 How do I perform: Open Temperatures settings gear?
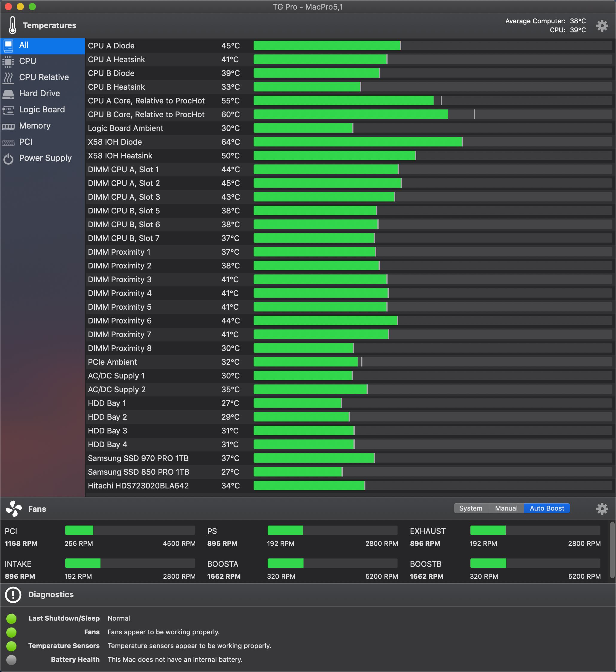pyautogui.click(x=602, y=26)
